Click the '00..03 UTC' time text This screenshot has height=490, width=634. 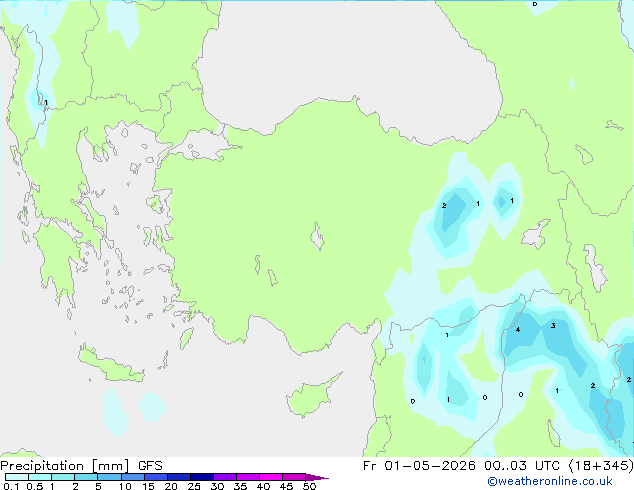522,466
